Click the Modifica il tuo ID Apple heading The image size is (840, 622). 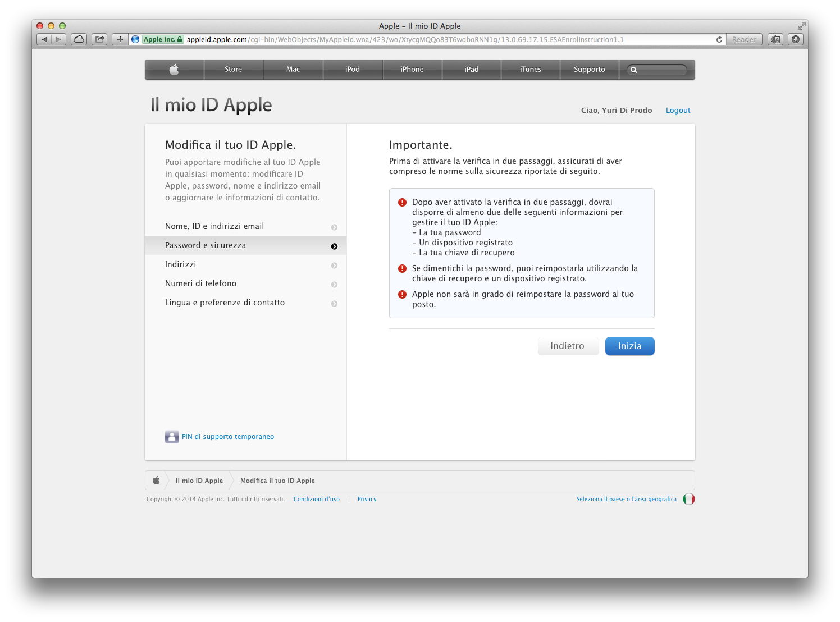231,145
